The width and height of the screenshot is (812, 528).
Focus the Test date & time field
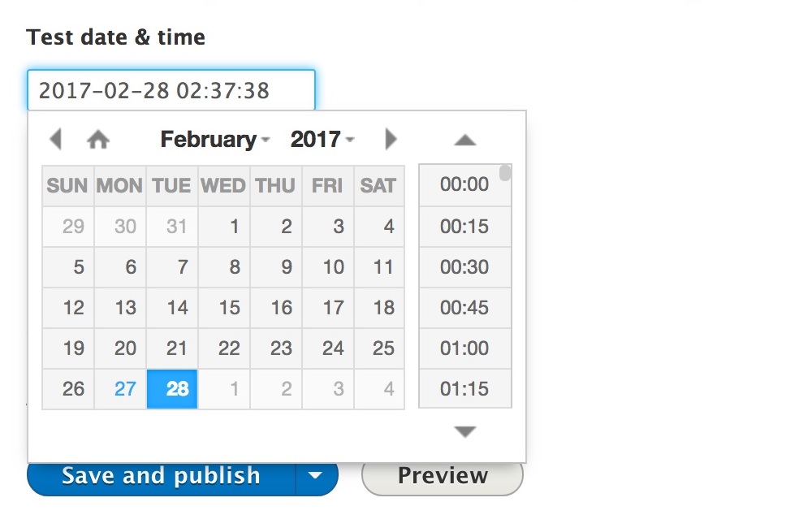click(171, 90)
